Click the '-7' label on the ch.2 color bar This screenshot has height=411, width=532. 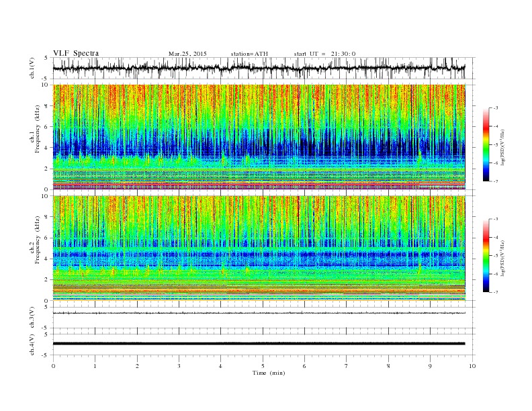tap(495, 292)
